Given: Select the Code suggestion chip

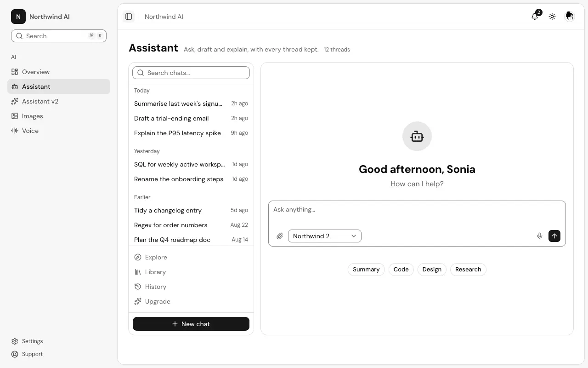Looking at the screenshot, I should pos(401,270).
